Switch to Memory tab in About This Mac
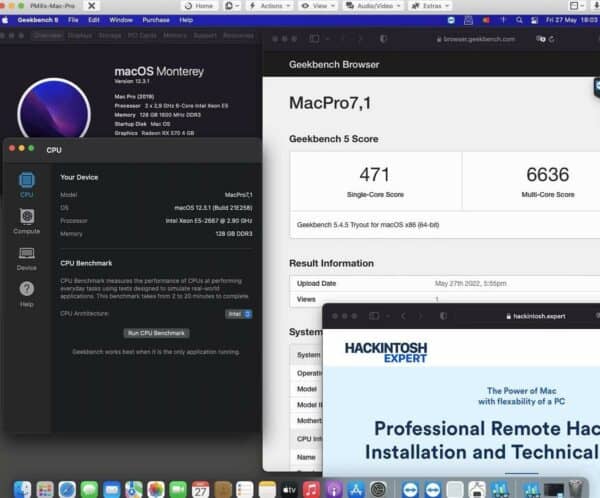Screen dimensions: 600x498 click(x=174, y=36)
